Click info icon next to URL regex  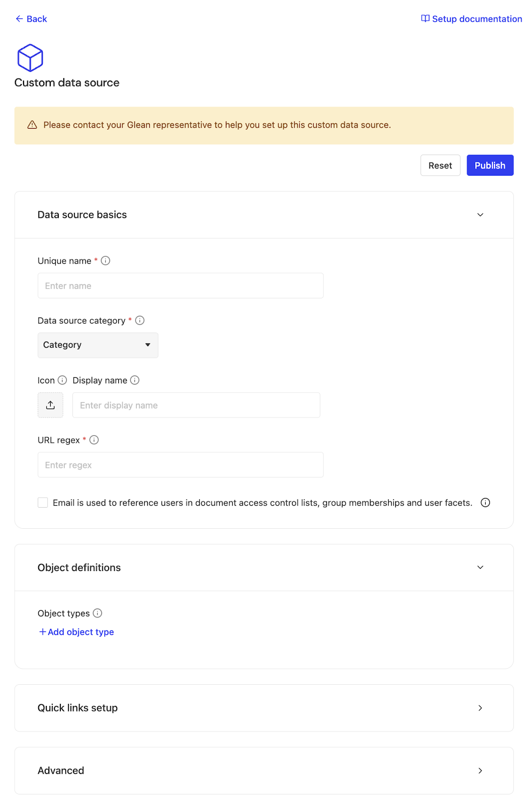click(94, 440)
